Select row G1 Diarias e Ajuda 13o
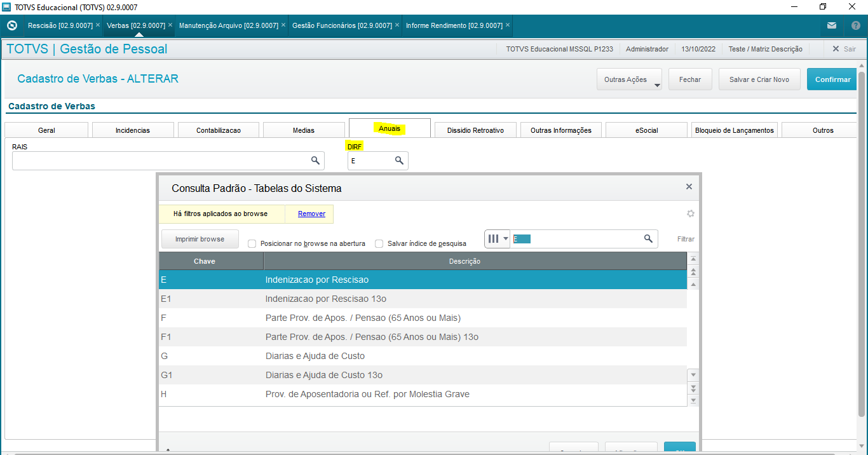Image resolution: width=868 pixels, height=455 pixels. click(423, 375)
